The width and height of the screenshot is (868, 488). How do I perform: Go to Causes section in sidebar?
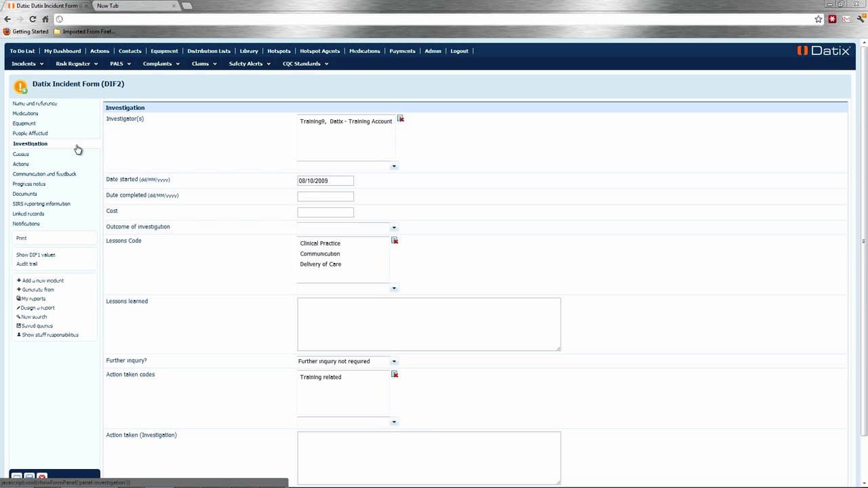tap(21, 154)
